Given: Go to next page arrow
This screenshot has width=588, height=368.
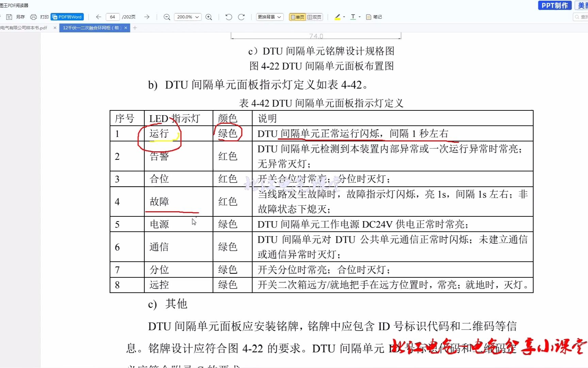Looking at the screenshot, I should (147, 17).
